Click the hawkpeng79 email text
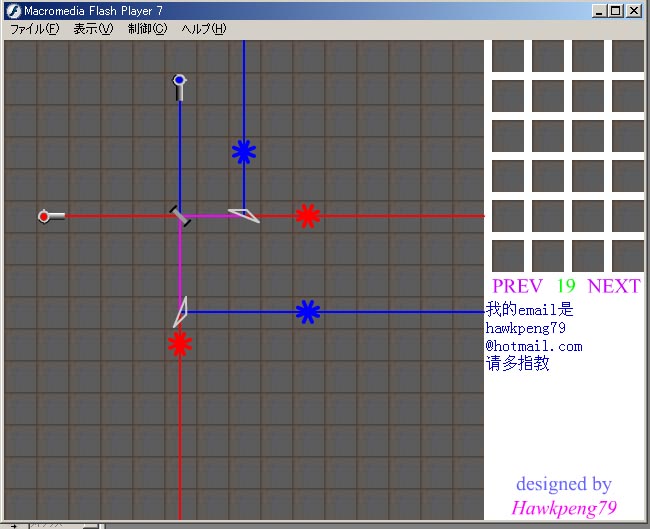 pos(526,328)
